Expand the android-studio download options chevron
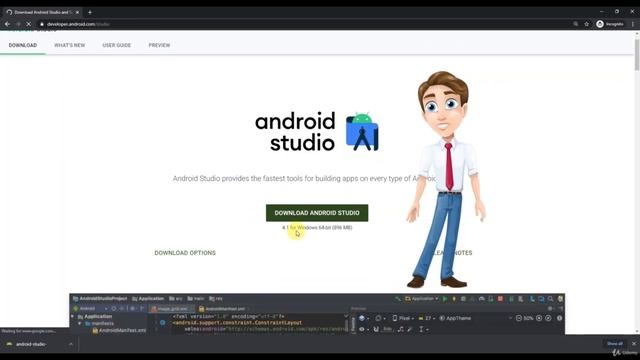 pos(71,344)
